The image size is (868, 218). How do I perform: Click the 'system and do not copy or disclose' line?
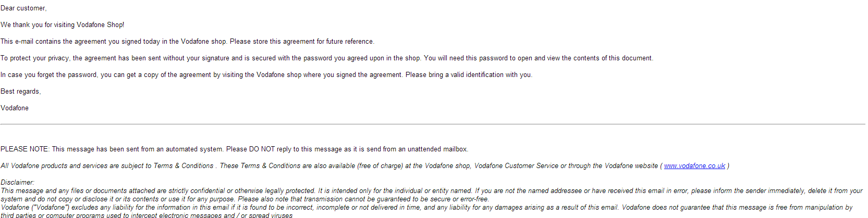(x=244, y=199)
